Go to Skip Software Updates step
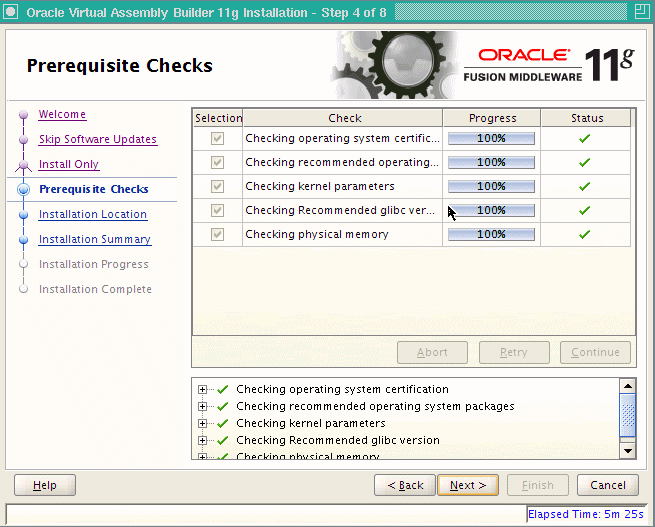The height and width of the screenshot is (527, 655). [x=98, y=139]
